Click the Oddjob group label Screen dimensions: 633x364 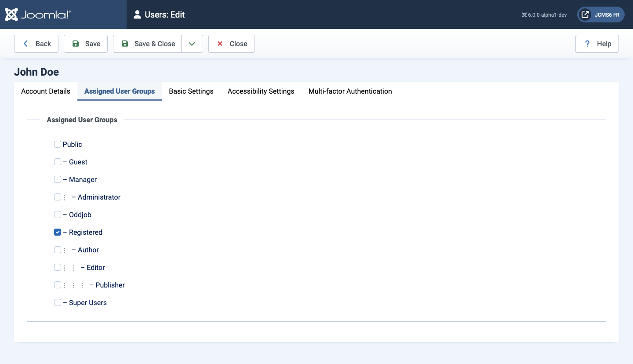[77, 215]
